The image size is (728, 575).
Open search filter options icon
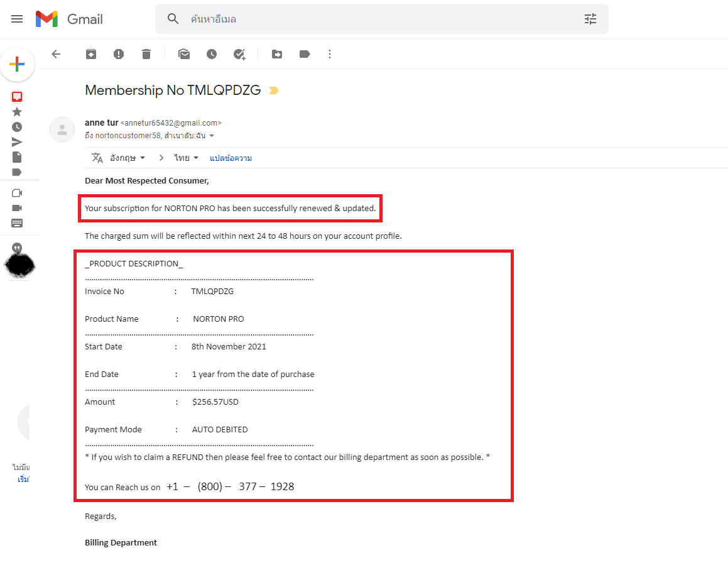590,19
